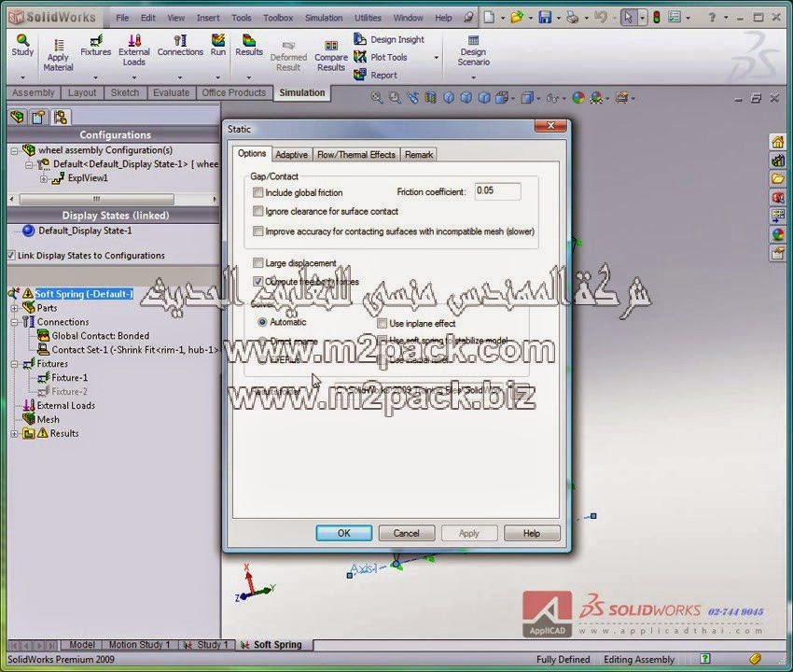Open dropdown arrow under External Loads

click(134, 77)
